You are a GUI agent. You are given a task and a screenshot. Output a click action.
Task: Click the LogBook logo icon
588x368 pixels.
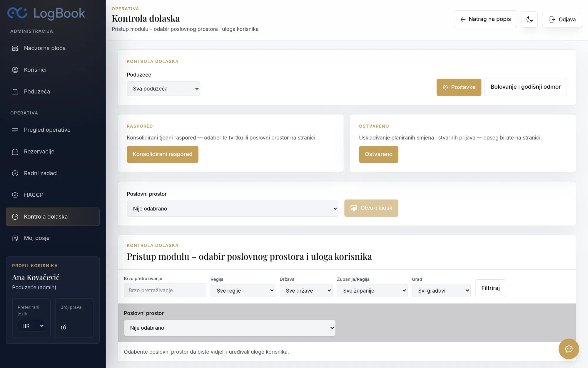click(17, 13)
